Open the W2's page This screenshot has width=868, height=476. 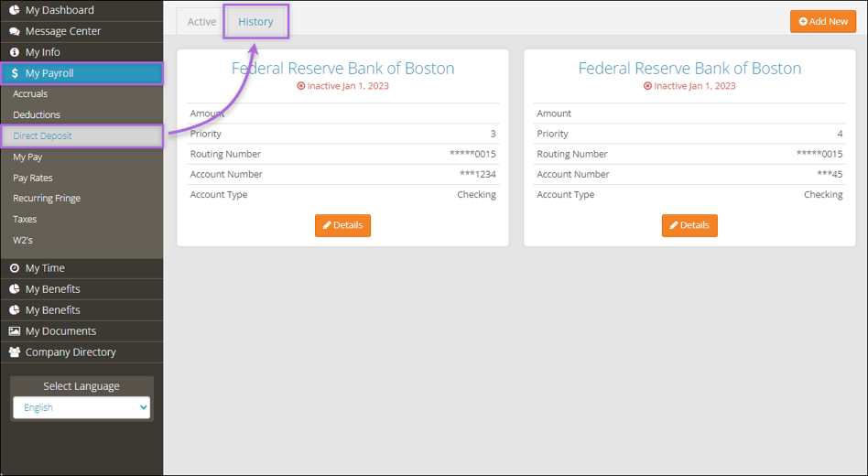pos(23,241)
